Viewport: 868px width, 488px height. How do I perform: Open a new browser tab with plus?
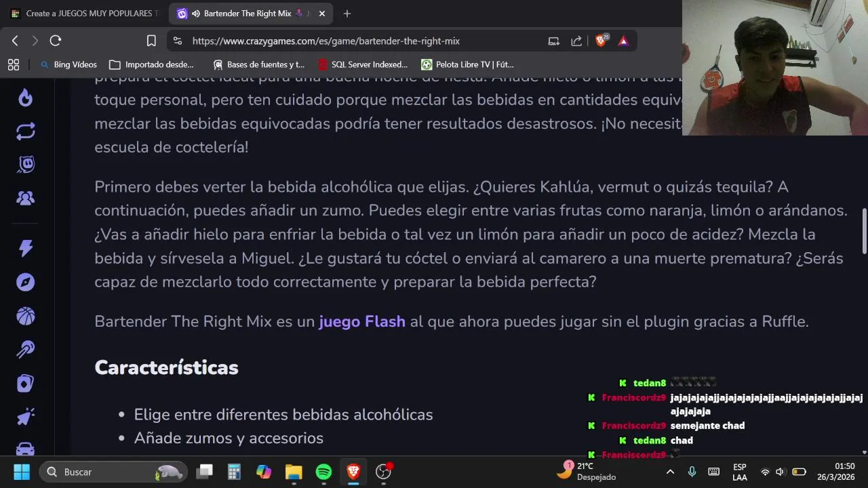347,14
